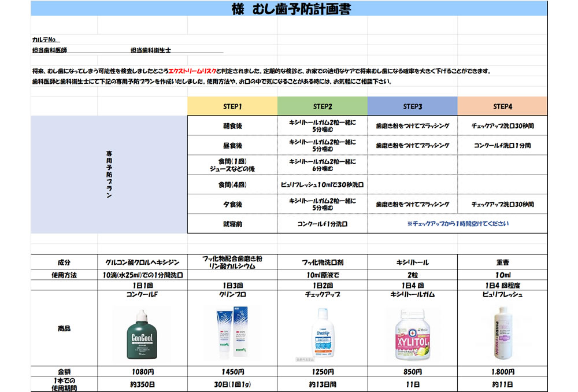Select チェックアップ洗口30秒間 in 朝食後 row
Screen dimensions: 578x392
(502, 125)
